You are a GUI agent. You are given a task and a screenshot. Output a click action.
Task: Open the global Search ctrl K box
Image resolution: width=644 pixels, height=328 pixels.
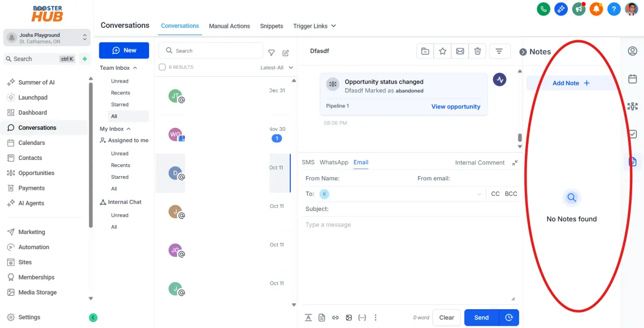coord(40,59)
